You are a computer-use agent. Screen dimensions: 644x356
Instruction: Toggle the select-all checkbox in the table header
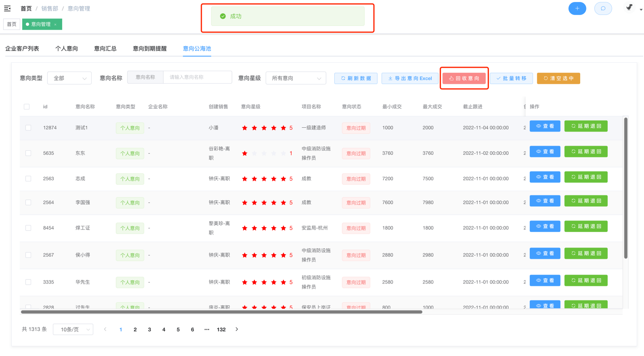(x=27, y=107)
